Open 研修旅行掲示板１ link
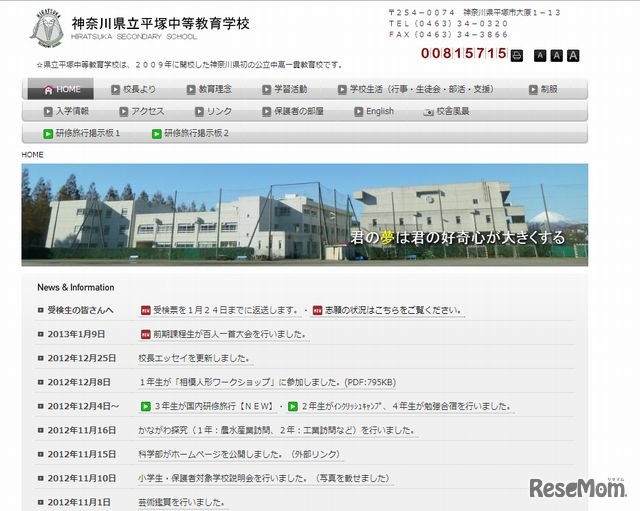 82,133
